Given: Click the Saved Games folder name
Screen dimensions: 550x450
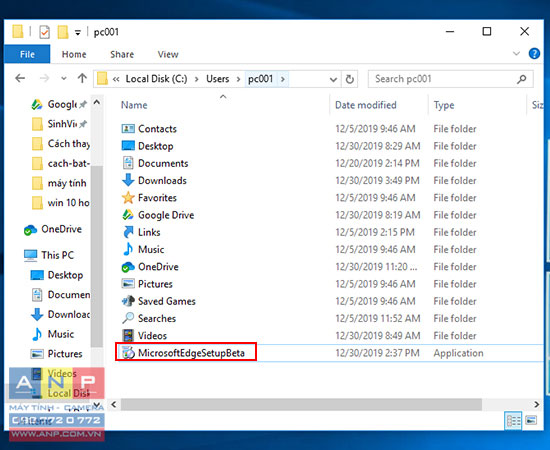Looking at the screenshot, I should (167, 301).
